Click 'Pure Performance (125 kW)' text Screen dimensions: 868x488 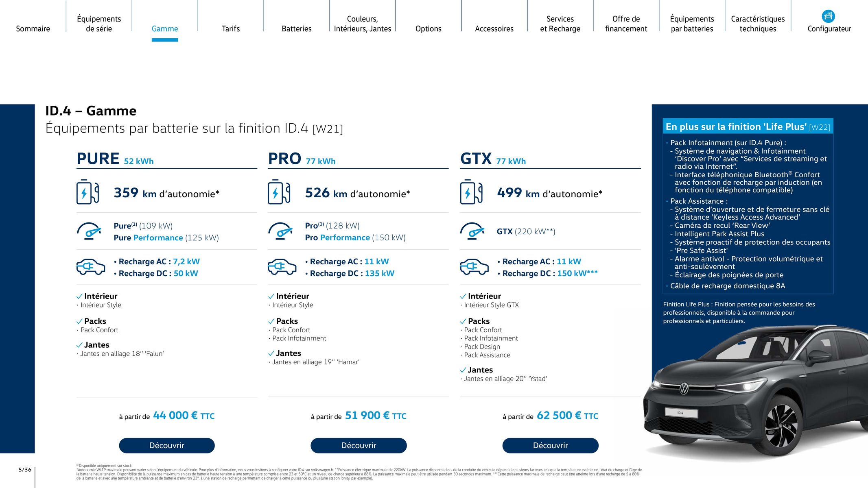point(166,237)
